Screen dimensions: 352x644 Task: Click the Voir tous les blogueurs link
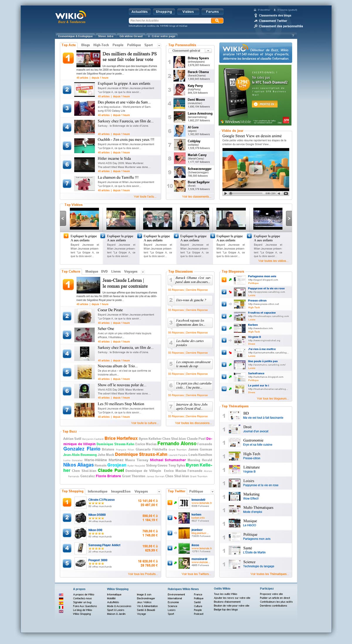tap(273, 398)
